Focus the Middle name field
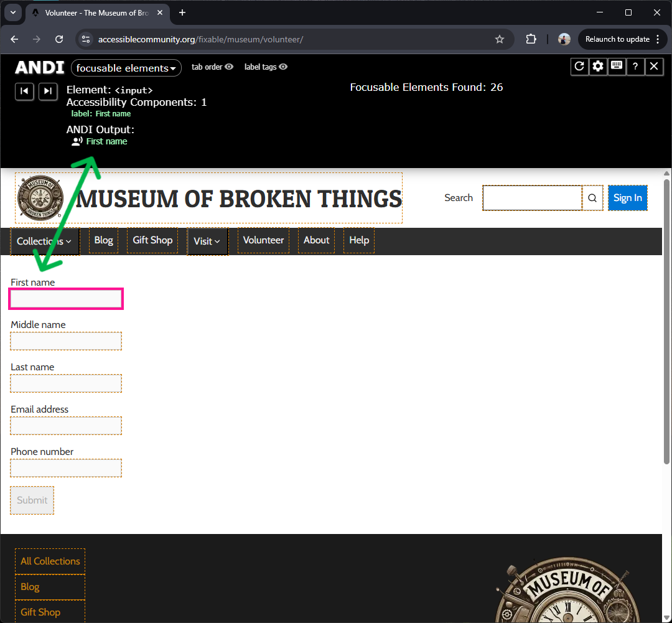672x623 pixels. (66, 341)
